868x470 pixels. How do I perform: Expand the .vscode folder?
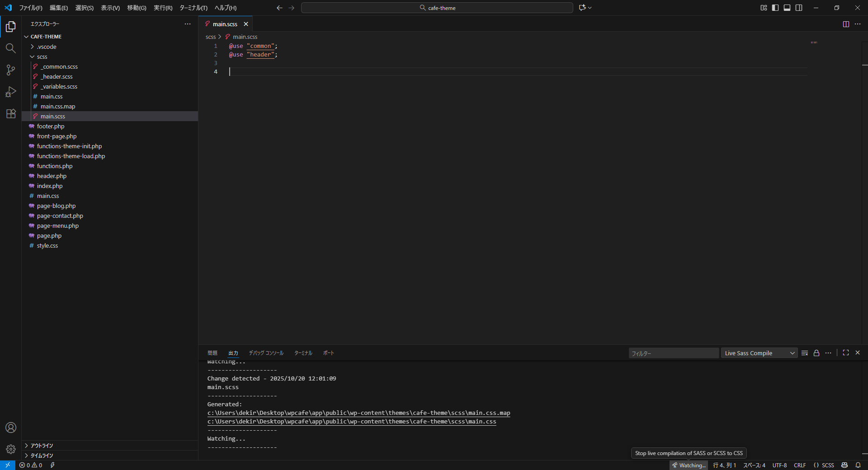(x=47, y=47)
